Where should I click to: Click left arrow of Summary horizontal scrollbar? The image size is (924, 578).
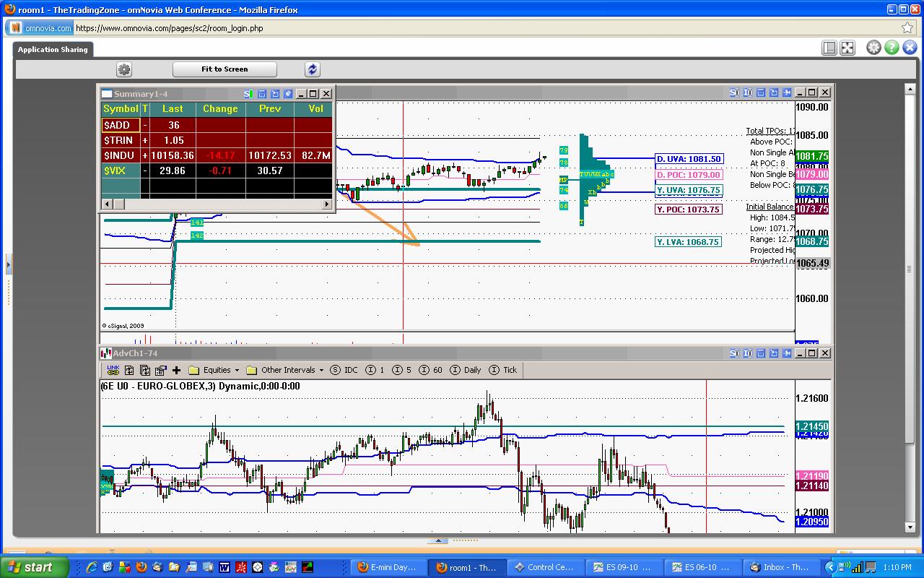[x=107, y=204]
